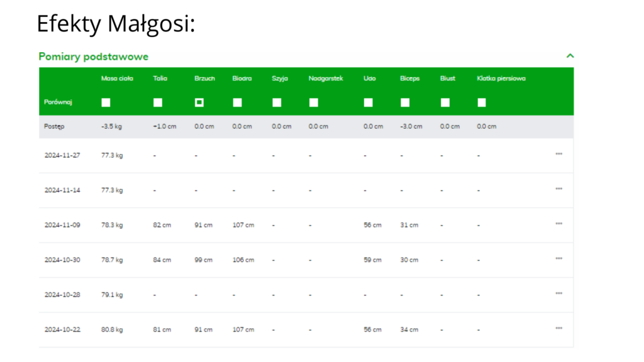This screenshot has width=644, height=362.
Task: Open options menu for 2024-10-22 row
Action: tap(558, 329)
